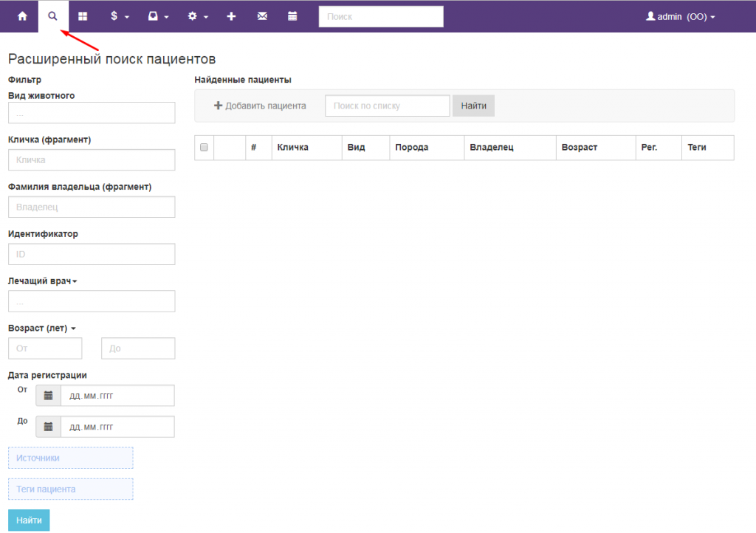This screenshot has width=756, height=533.
Task: Open the warehouse inbox tray menu
Action: click(x=158, y=16)
